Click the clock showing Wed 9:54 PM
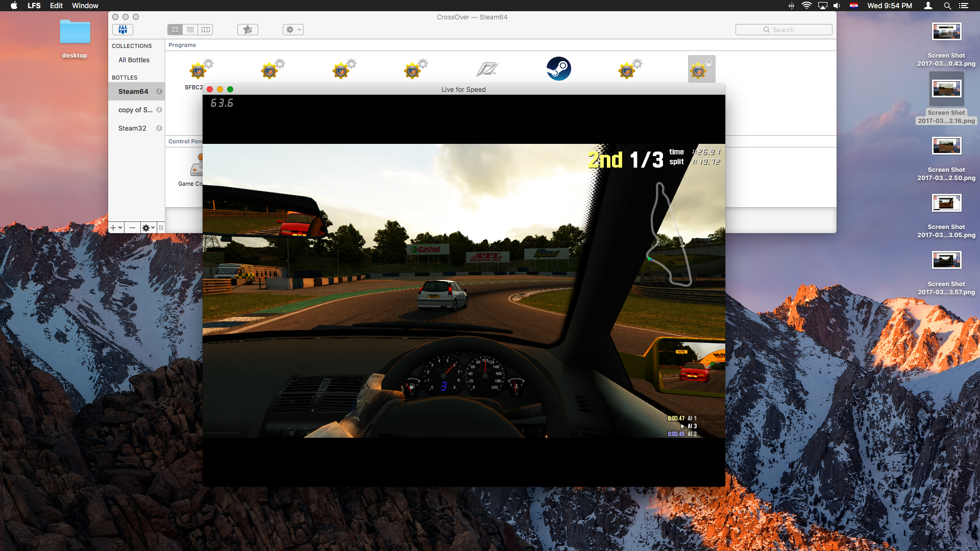This screenshot has height=551, width=980. pos(890,6)
